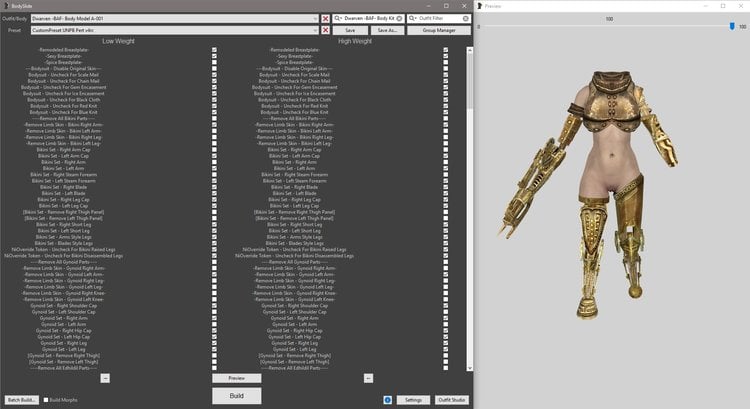The height and width of the screenshot is (409, 750).
Task: Click the slider list scroll-up arrow
Action: click(470, 50)
